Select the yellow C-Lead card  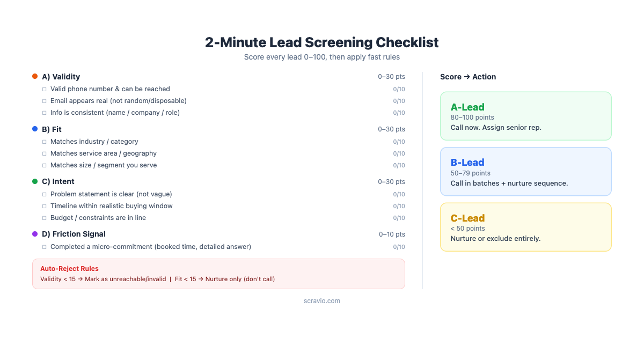(525, 227)
